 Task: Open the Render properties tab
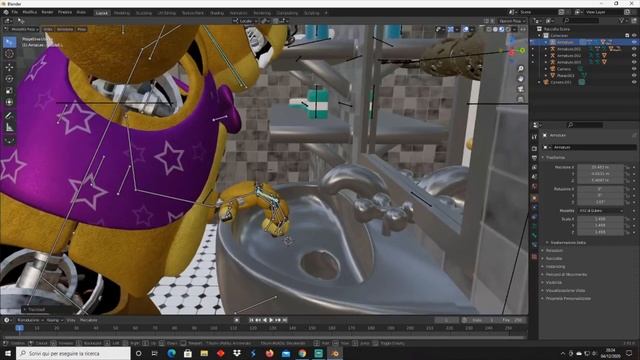tap(534, 148)
